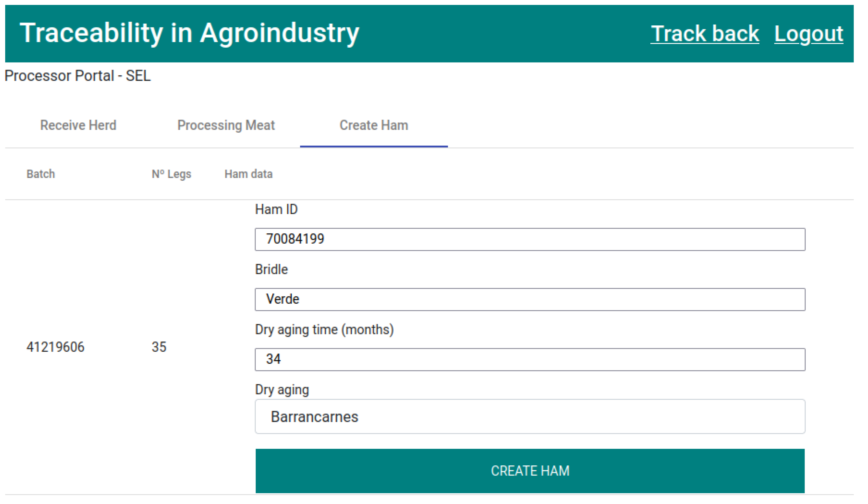Viewport: 868px width, 504px height.
Task: Click the Batch column header
Action: point(41,174)
